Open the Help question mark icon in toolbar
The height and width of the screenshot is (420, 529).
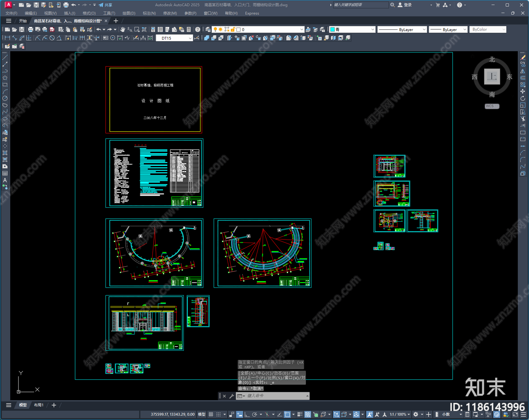click(x=197, y=29)
